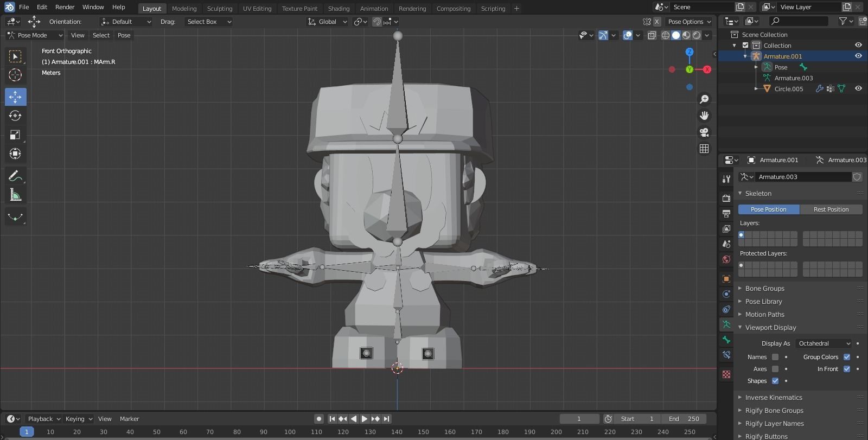Click the Rest Position button
The image size is (868, 440).
tap(831, 209)
